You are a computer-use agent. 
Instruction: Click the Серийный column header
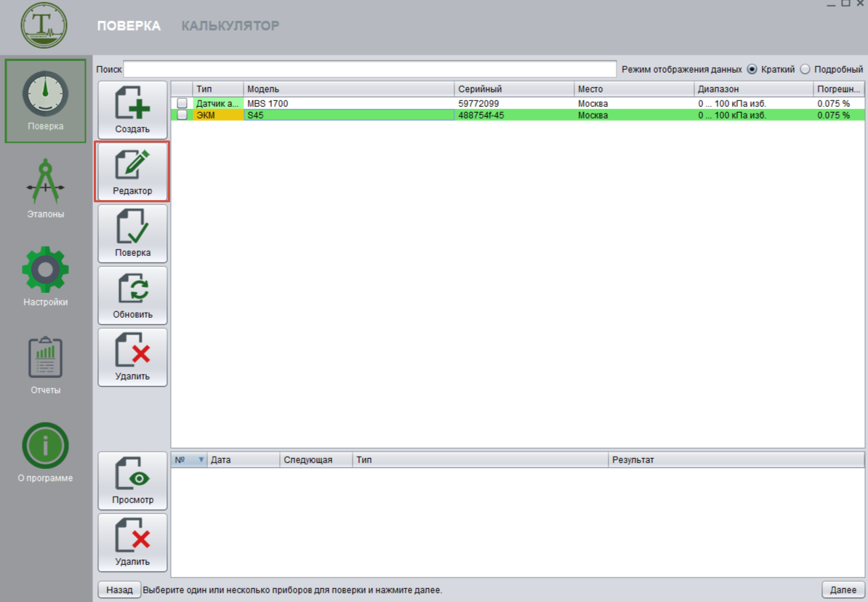click(514, 89)
